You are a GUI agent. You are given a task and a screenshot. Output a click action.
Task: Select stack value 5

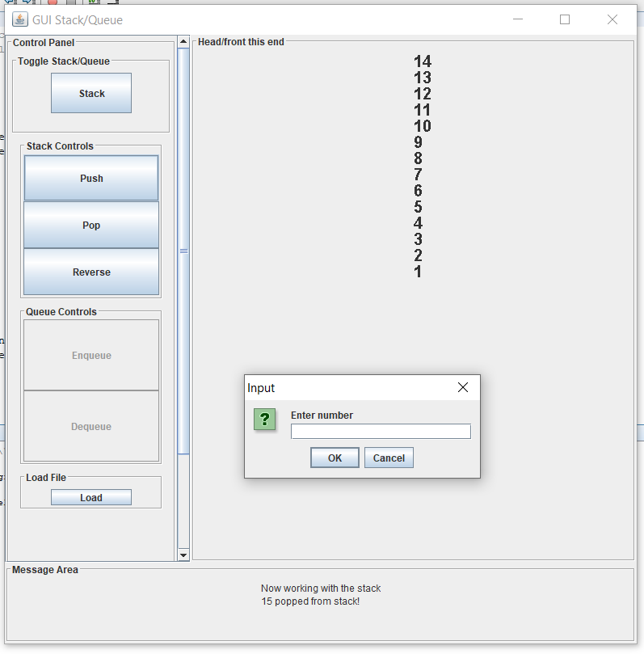[418, 207]
